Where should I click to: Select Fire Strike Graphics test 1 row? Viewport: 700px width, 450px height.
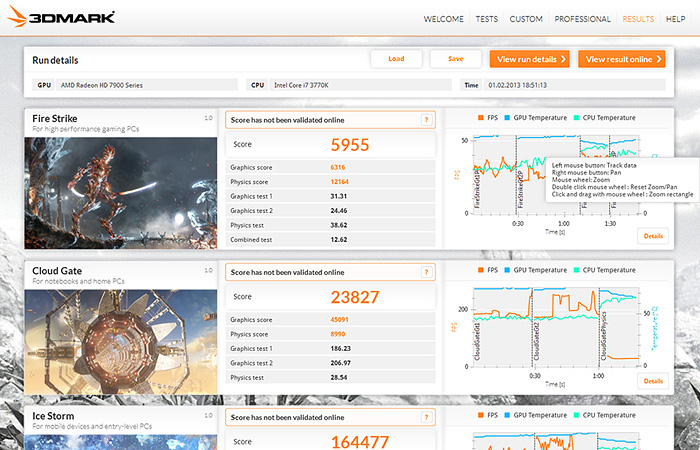coord(330,196)
